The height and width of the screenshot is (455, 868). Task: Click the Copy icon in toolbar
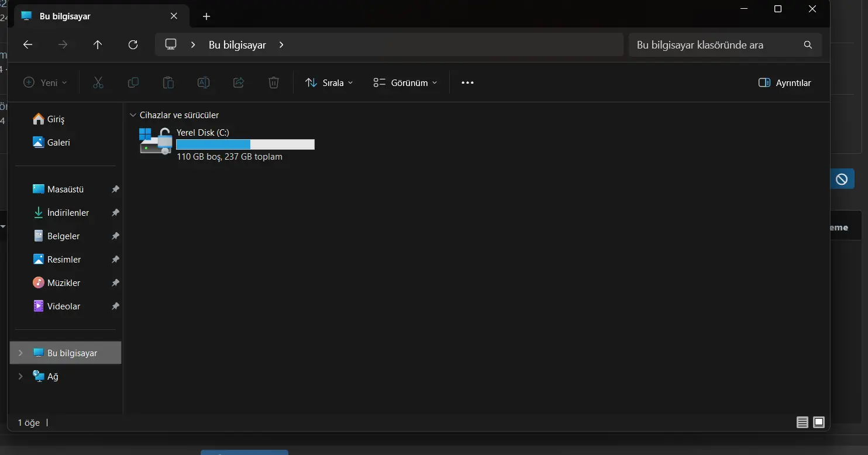click(x=133, y=82)
